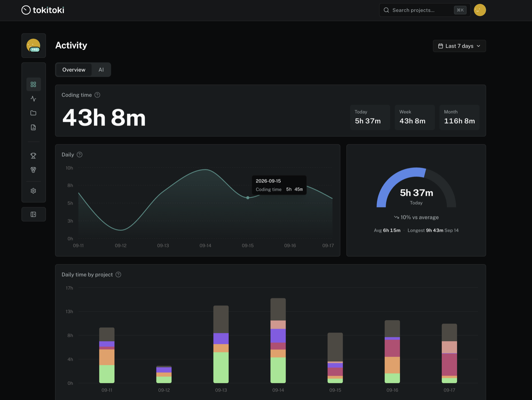This screenshot has height=400, width=532.
Task: Open the top-right user avatar menu
Action: tap(480, 10)
